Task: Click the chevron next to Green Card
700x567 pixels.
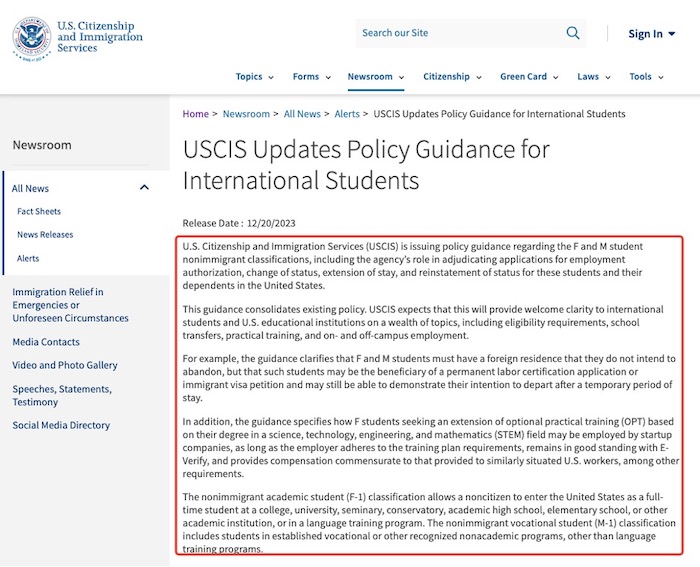Action: (x=555, y=77)
